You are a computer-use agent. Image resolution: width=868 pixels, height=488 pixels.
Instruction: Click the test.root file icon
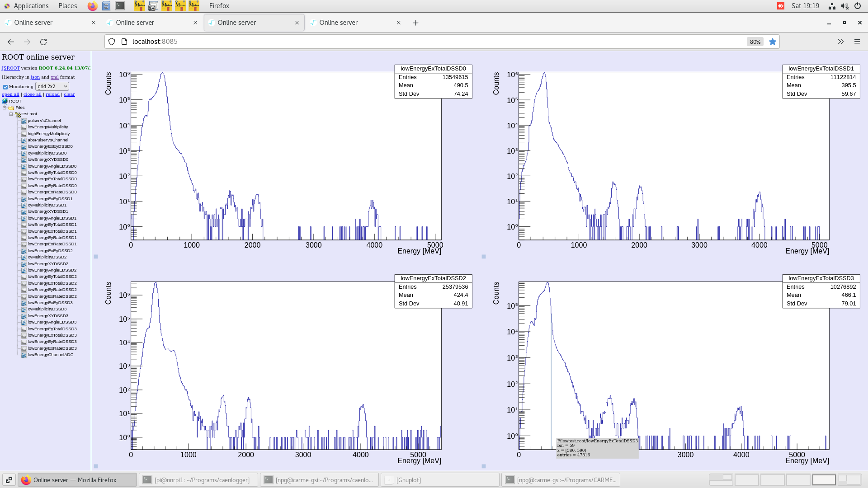click(x=18, y=114)
